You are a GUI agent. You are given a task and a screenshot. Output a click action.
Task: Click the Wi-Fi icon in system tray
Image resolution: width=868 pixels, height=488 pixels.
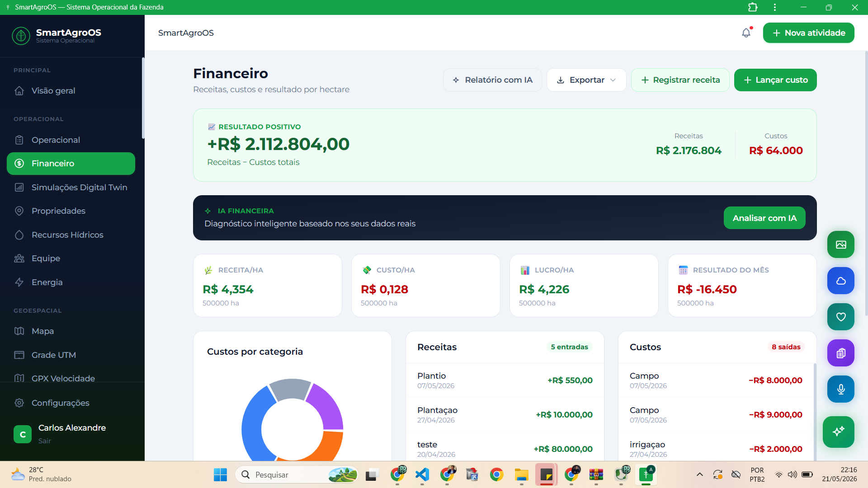pyautogui.click(x=778, y=474)
